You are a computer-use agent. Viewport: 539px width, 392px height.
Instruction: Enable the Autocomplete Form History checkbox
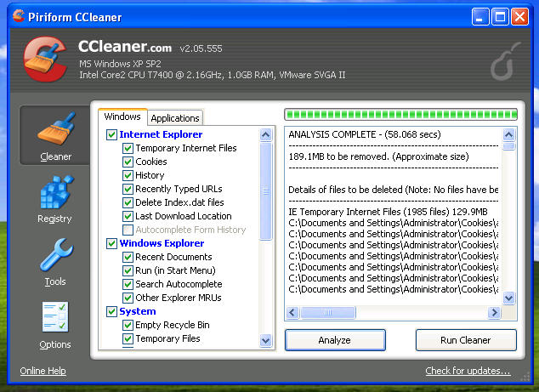click(x=128, y=230)
